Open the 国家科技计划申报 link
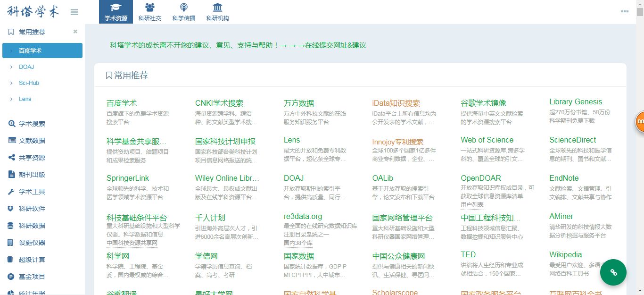The image size is (644, 295). [x=225, y=141]
